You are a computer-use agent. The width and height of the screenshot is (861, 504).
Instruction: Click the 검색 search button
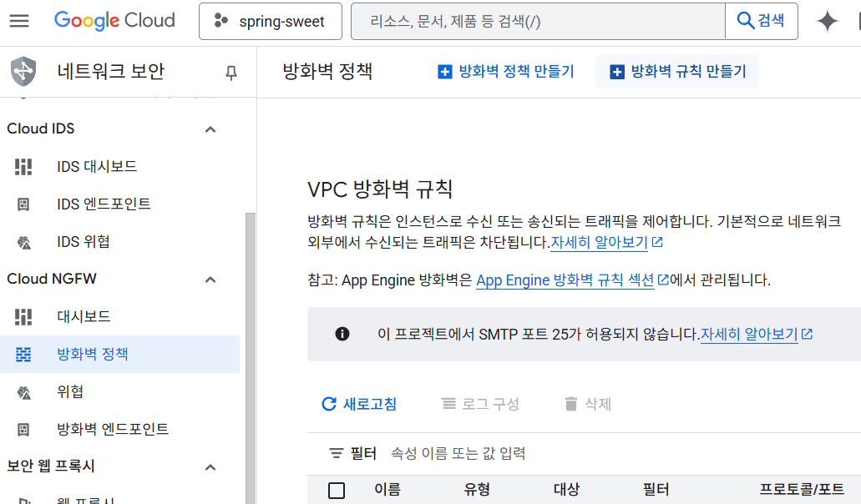coord(761,21)
